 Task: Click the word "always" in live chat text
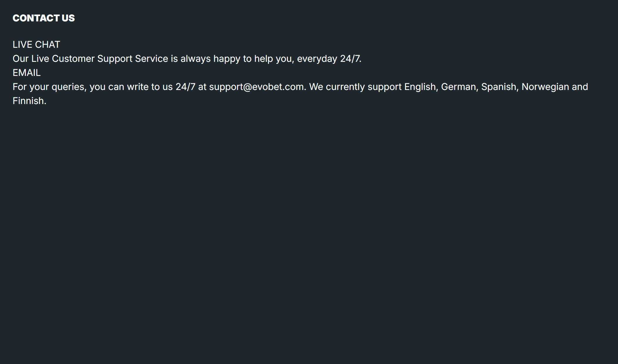tap(195, 59)
